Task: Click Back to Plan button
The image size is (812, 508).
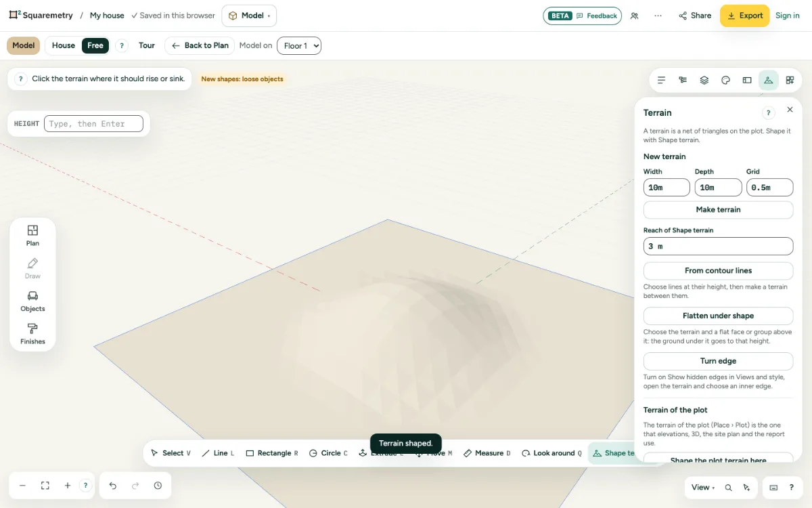Action: pyautogui.click(x=200, y=45)
